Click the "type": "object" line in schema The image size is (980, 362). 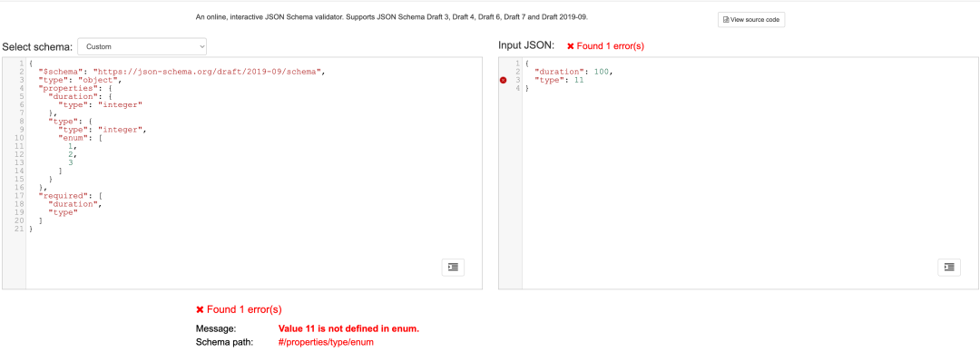(80, 80)
